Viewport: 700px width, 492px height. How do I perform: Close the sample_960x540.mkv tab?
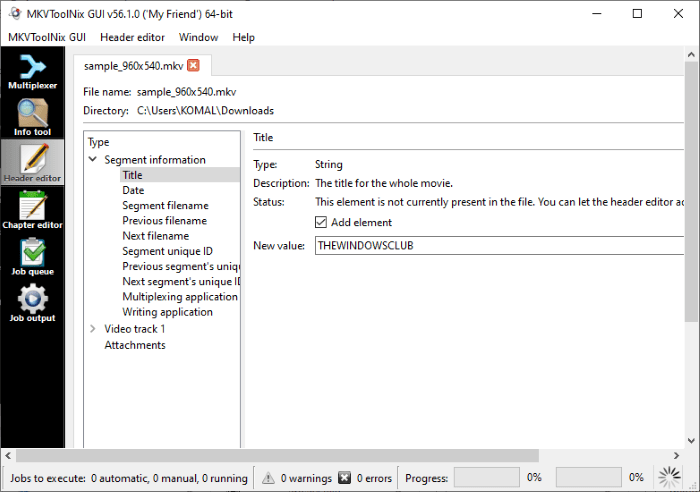click(x=194, y=66)
